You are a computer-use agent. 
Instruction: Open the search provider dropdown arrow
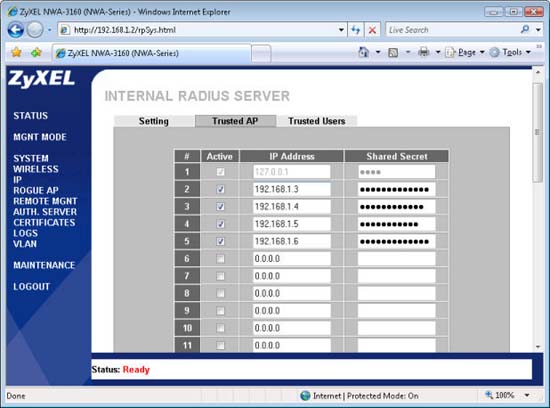(538, 30)
